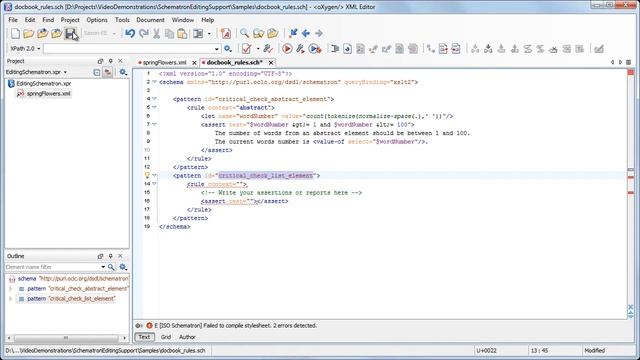Collapse the fold on line 7 assert element
This screenshot has height=360, width=640.
coord(154,124)
